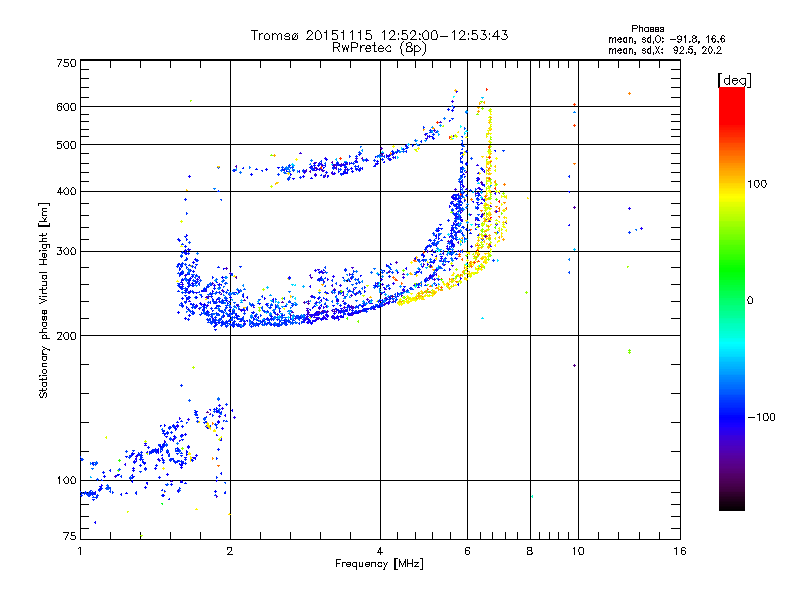Click the 200 tick label on height axis
The height and width of the screenshot is (600, 800).
(x=66, y=336)
